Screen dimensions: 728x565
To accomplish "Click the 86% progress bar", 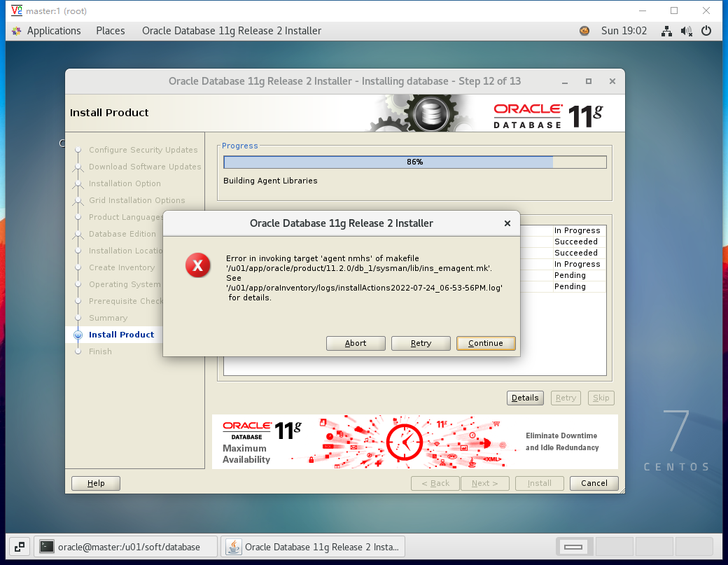I will 414,162.
